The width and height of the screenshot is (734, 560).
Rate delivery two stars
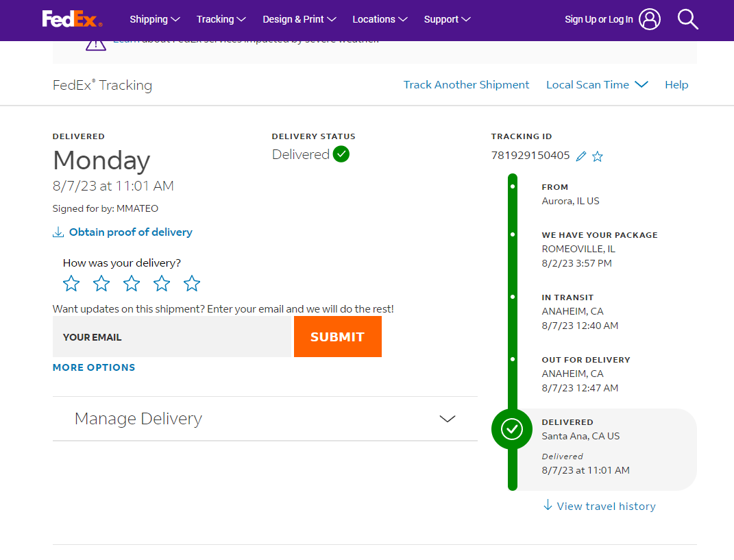pos(101,283)
